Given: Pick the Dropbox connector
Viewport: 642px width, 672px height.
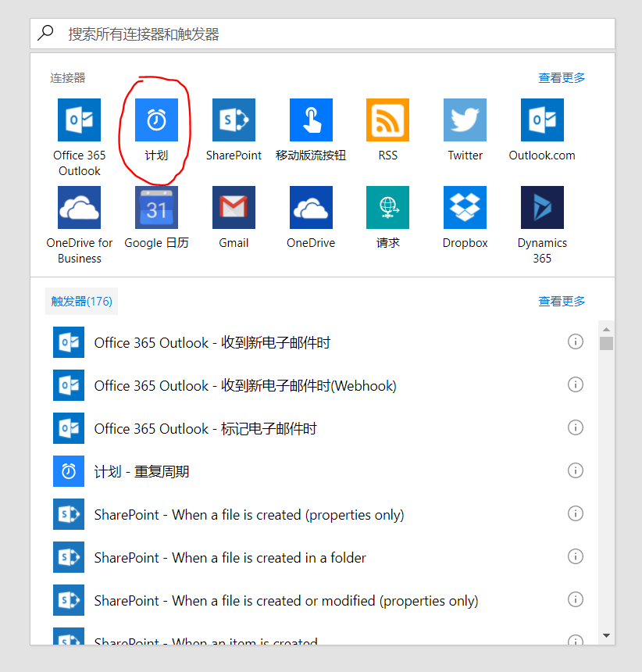Looking at the screenshot, I should click(465, 207).
